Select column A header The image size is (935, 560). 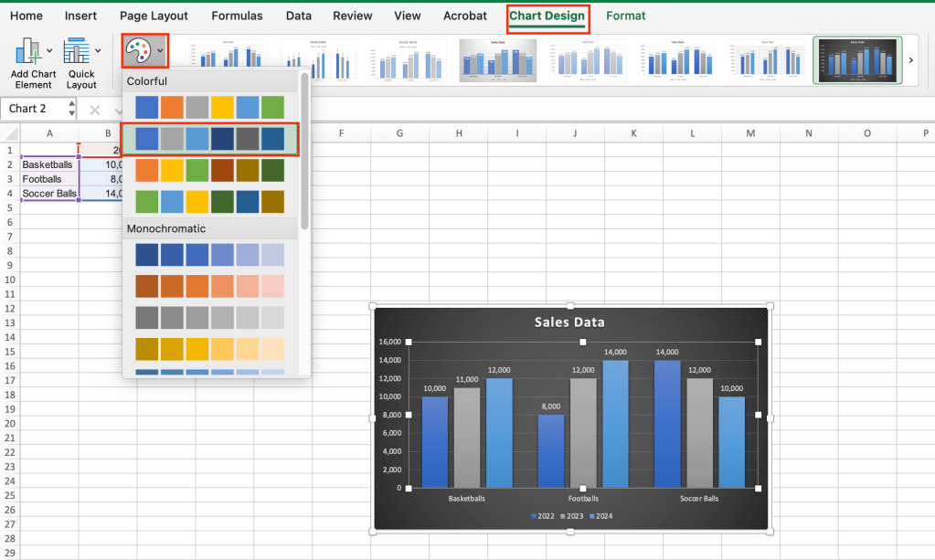(x=49, y=133)
